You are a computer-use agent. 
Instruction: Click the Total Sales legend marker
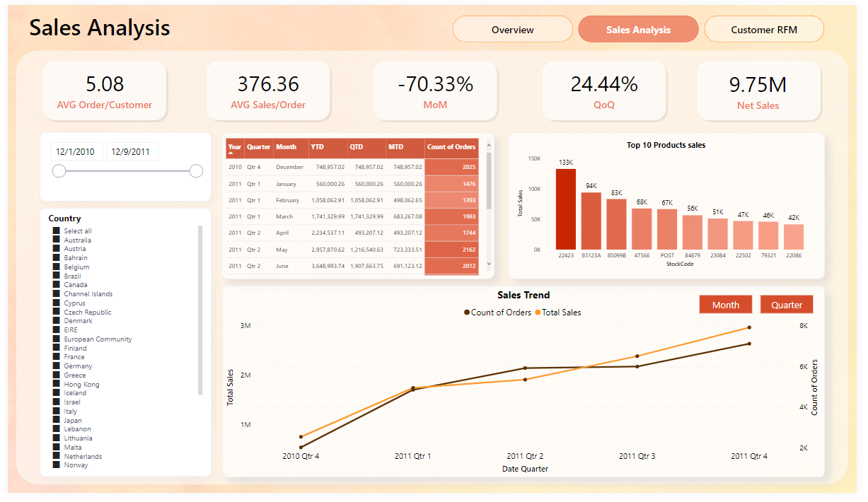[x=538, y=313]
